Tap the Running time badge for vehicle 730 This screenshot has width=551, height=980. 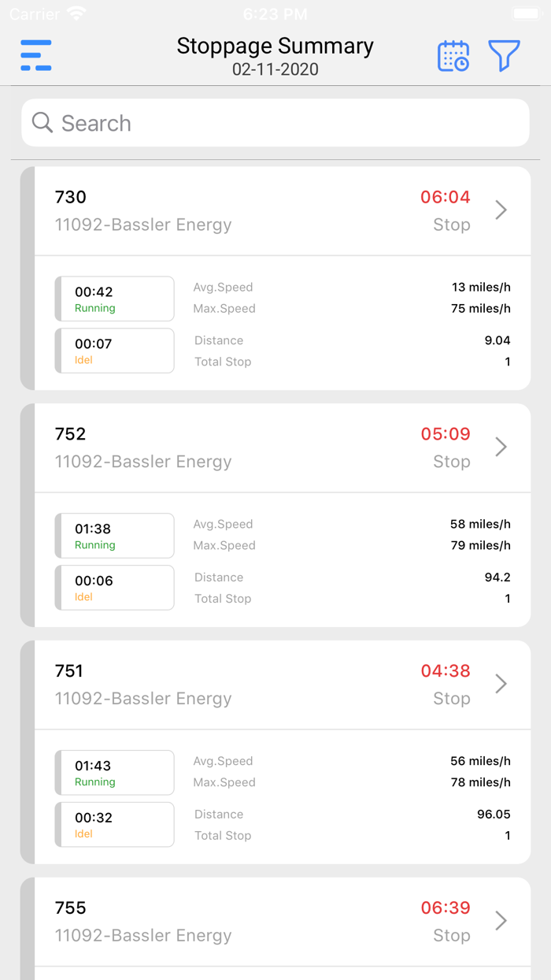coord(114,299)
